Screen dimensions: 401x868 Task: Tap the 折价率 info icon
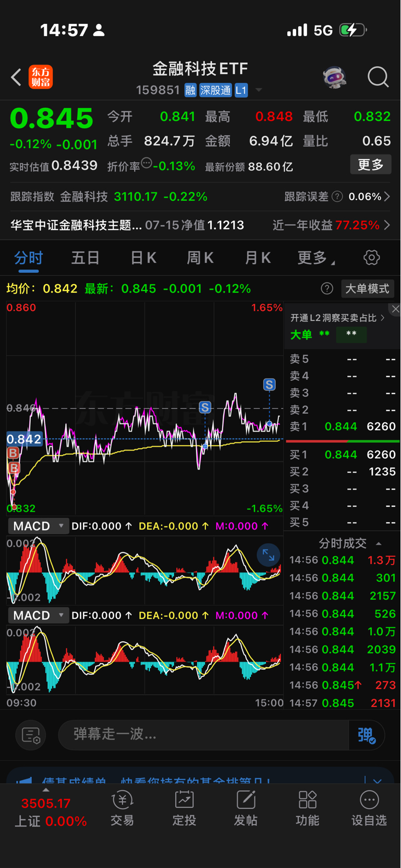[x=147, y=163]
